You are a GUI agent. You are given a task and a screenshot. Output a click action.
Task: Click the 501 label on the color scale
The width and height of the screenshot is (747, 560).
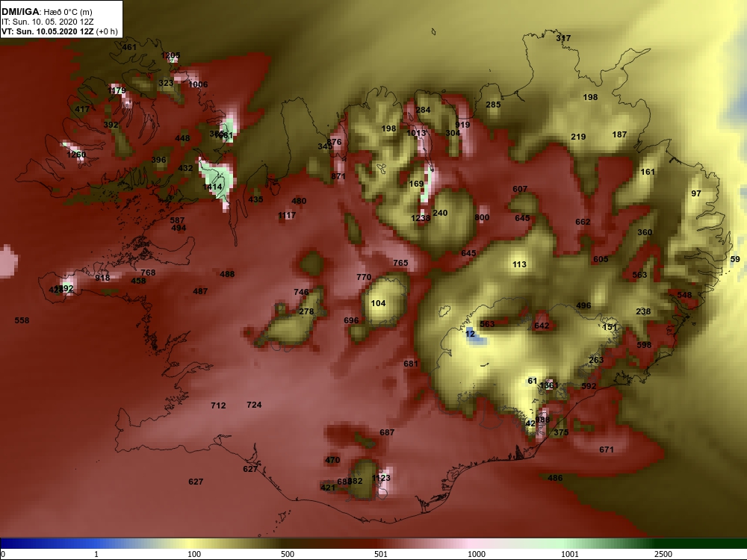[x=381, y=554]
